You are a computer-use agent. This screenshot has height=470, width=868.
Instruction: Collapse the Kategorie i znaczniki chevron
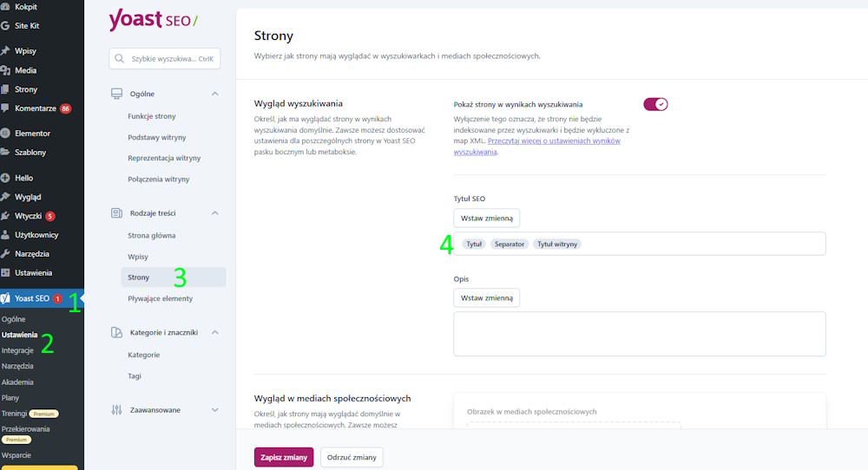coord(214,332)
